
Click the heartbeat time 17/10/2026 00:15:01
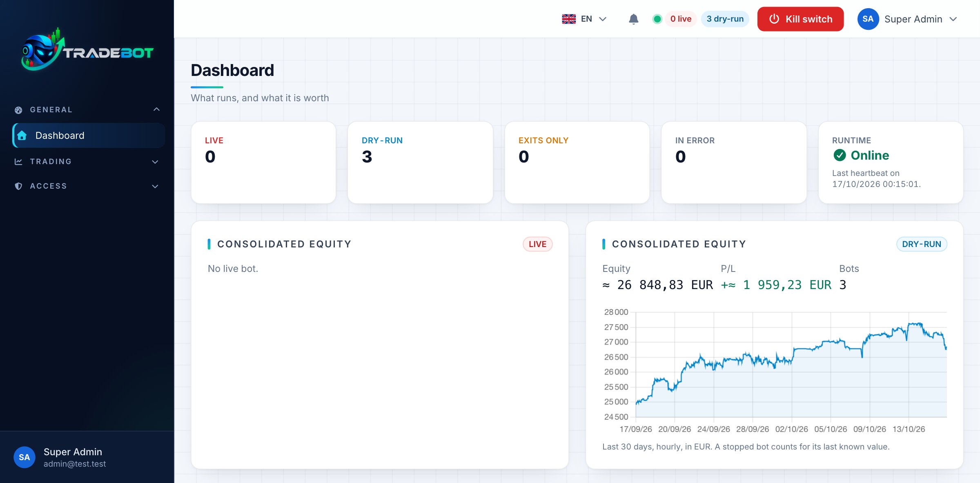pos(876,184)
